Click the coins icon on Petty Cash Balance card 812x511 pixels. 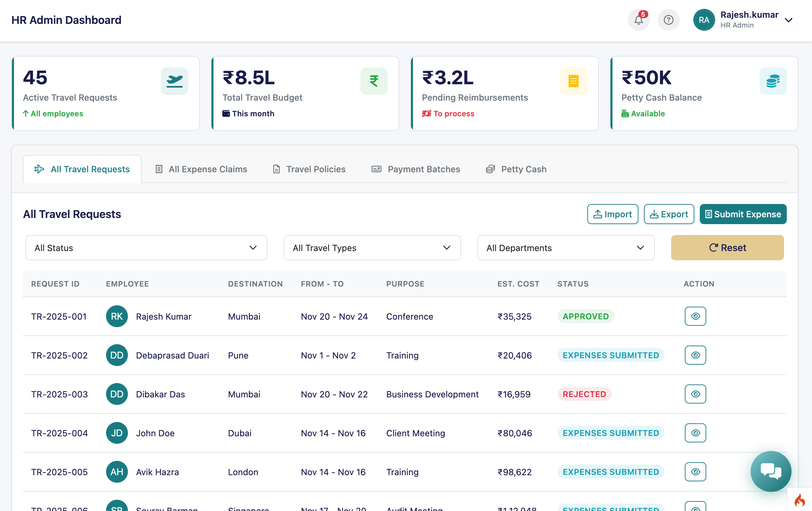(773, 81)
